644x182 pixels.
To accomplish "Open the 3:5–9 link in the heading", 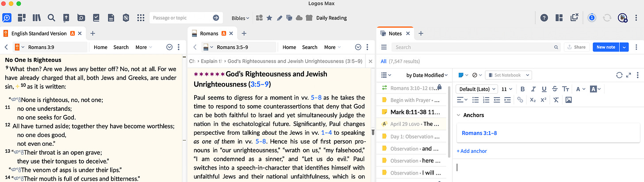I will (x=259, y=84).
